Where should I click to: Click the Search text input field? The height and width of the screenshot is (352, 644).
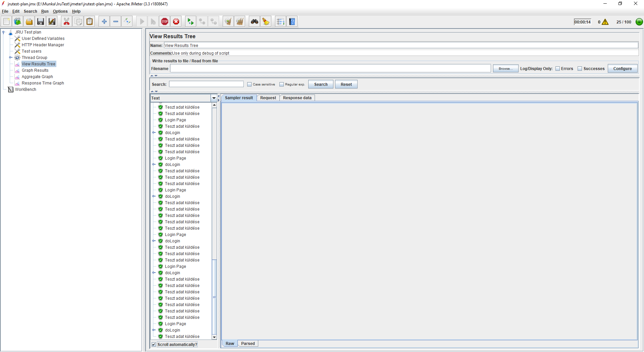click(206, 84)
